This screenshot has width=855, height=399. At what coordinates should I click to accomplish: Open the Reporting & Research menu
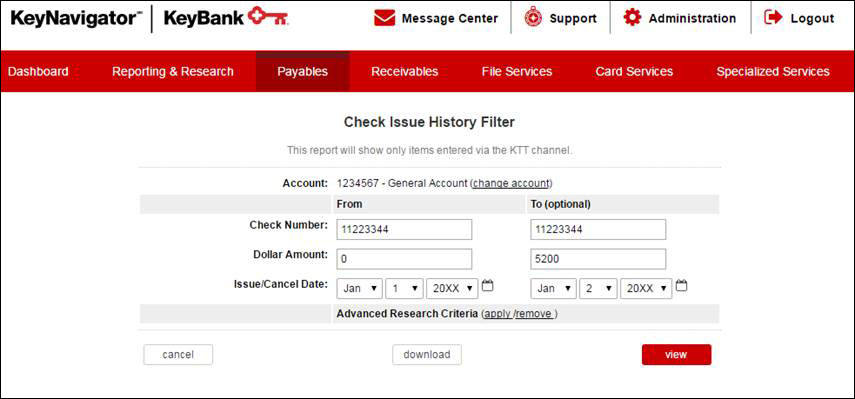173,71
